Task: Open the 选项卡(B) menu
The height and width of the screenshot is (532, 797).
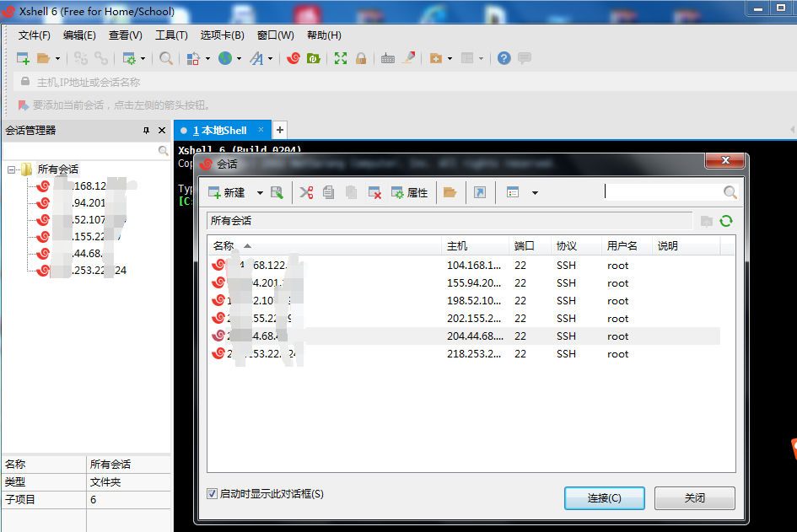Action: (222, 35)
